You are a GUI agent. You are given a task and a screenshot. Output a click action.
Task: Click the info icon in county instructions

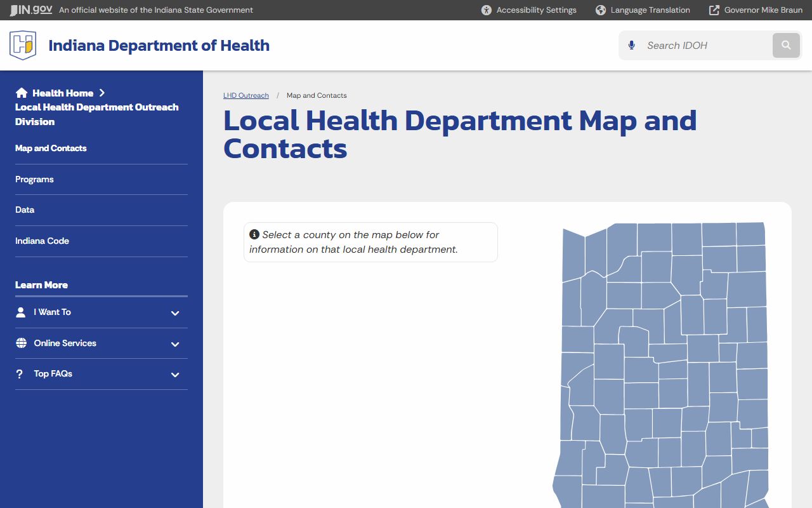click(x=254, y=234)
